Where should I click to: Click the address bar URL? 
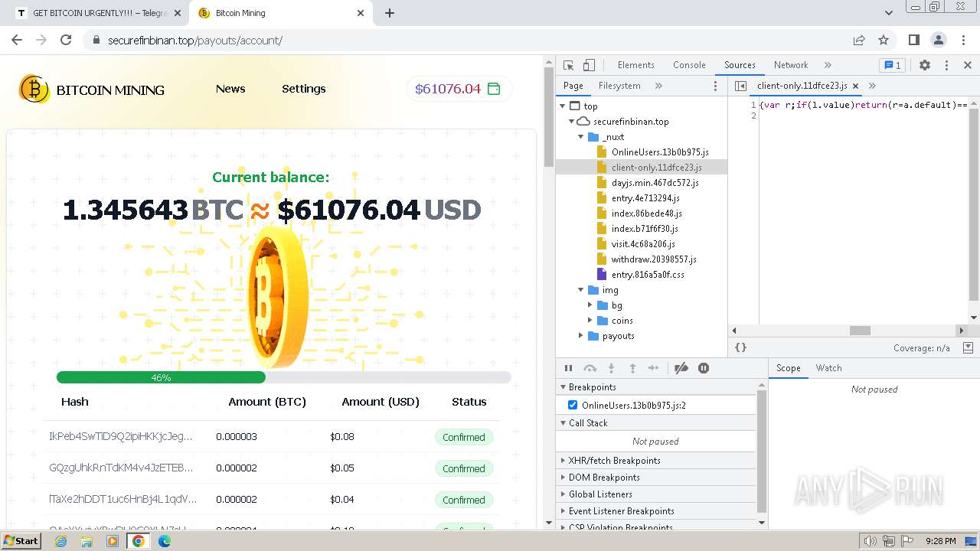(x=195, y=41)
